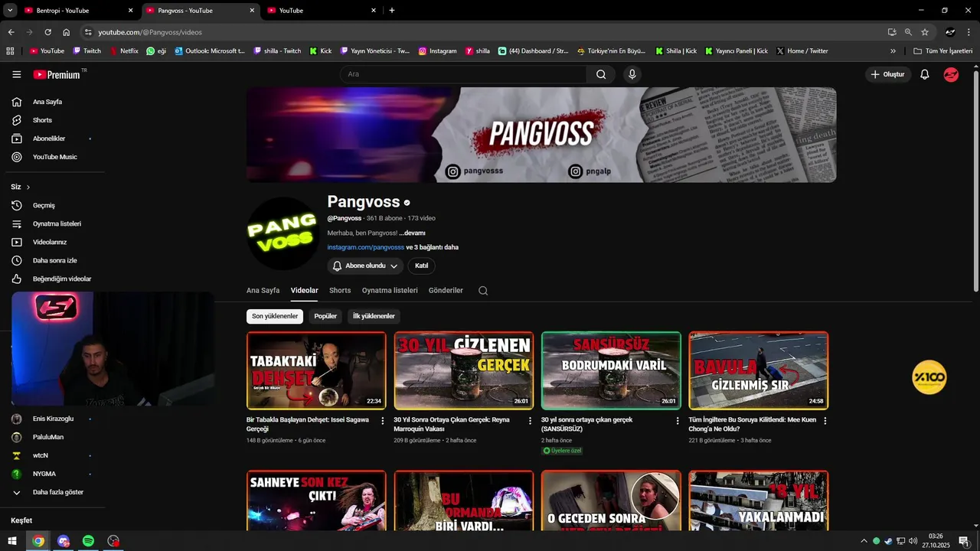Image resolution: width=980 pixels, height=551 pixels.
Task: Click Spotify icon in taskbar
Action: (88, 541)
